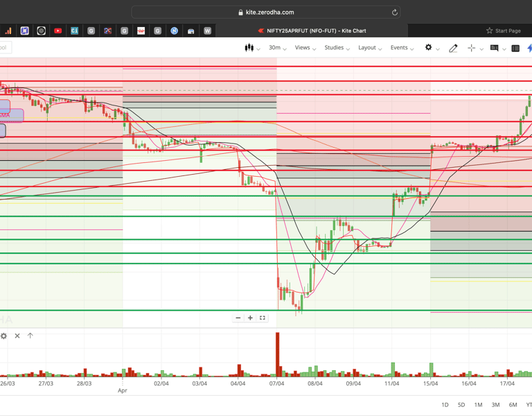Click the 02/04 date axis label
The image size is (532, 416).
[161, 383]
